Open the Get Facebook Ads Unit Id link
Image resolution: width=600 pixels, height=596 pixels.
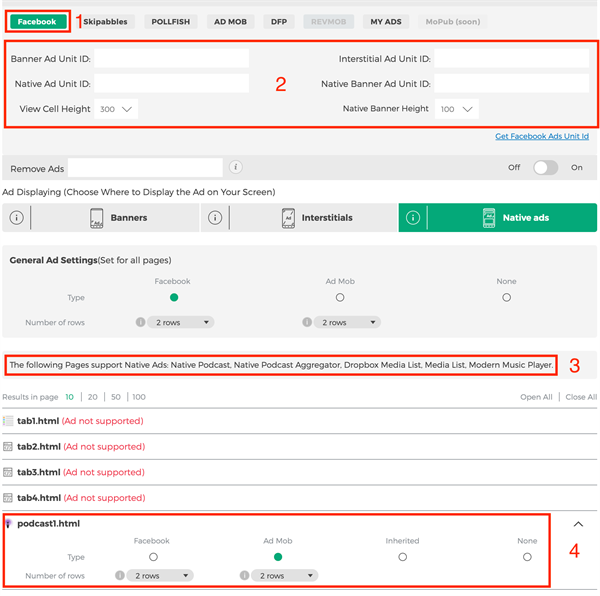542,137
